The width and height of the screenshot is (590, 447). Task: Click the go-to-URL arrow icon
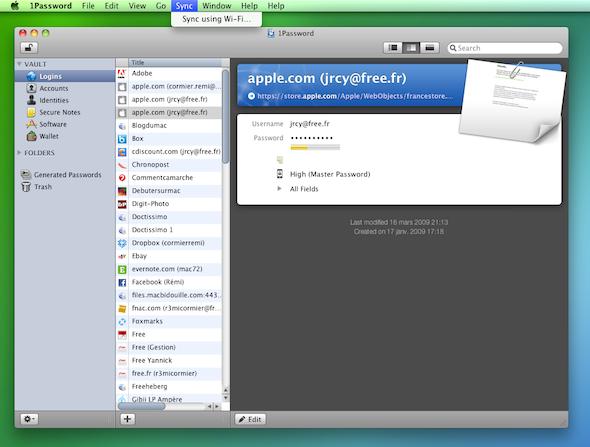coord(251,96)
